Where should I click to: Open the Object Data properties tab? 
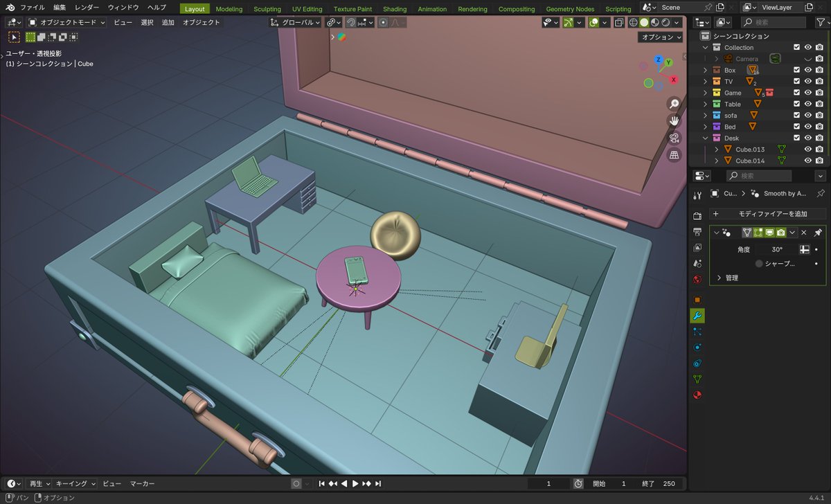click(697, 379)
